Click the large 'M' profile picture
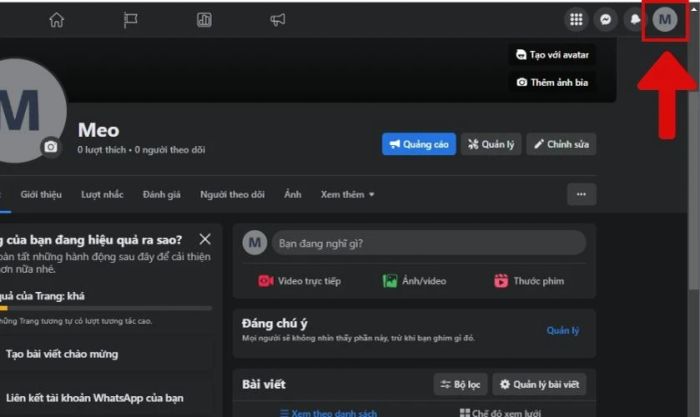Viewport: 700px width, 417px height. (20, 111)
